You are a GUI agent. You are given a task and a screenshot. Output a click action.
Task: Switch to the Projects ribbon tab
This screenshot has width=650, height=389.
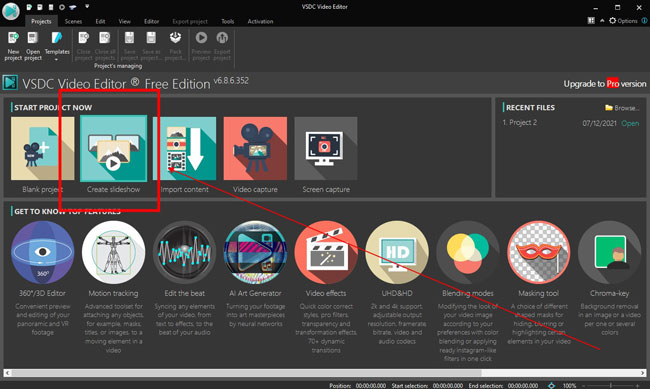[x=41, y=21]
